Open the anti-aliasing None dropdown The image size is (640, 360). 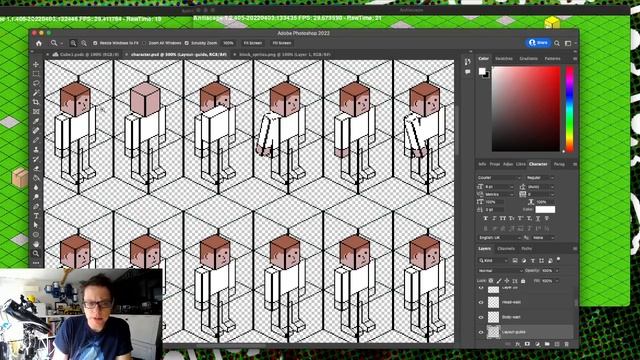pos(543,238)
